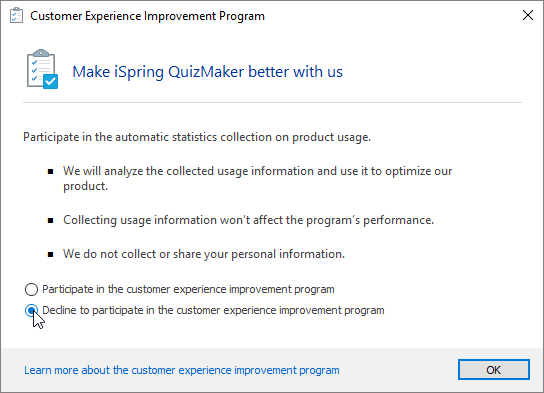Open the Learn more about the program link
The image size is (544, 393).
tap(182, 370)
